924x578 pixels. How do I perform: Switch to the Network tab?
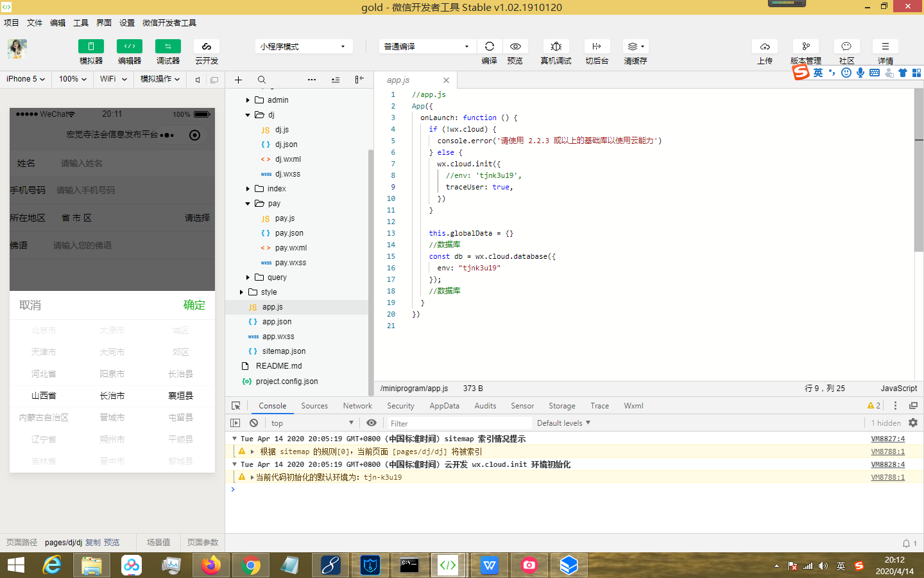pos(357,406)
